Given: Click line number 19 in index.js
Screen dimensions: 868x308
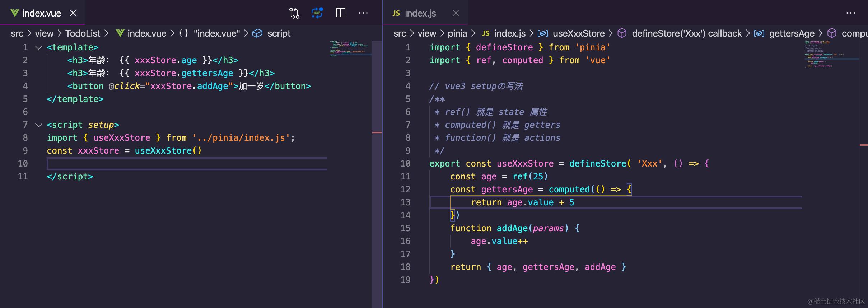Looking at the screenshot, I should click(x=405, y=280).
